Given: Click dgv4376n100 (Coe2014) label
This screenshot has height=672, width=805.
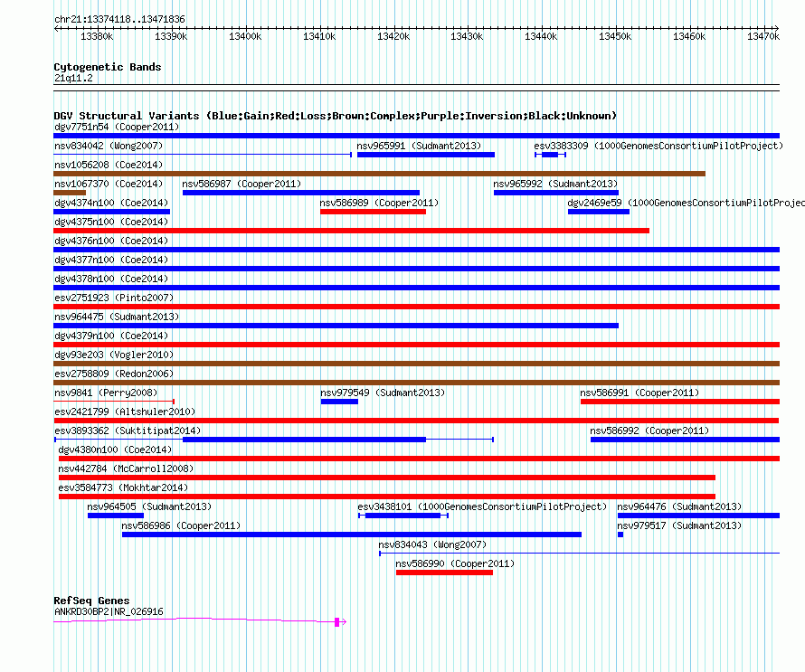Looking at the screenshot, I should (111, 241).
